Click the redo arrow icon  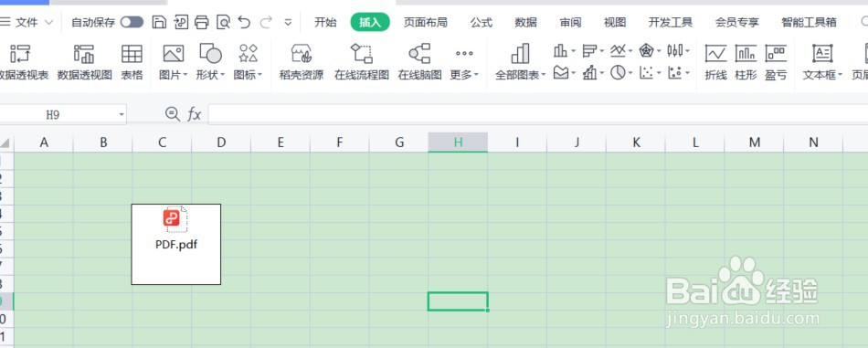click(x=266, y=22)
